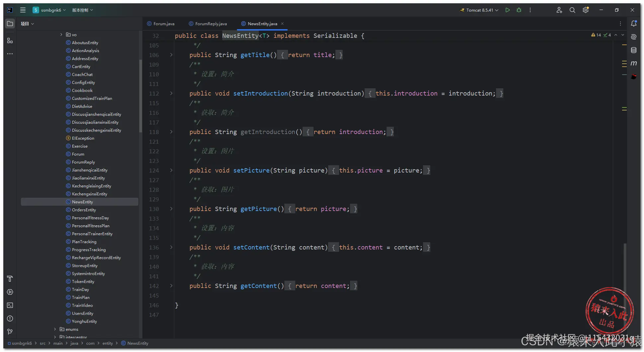Click the inspection warnings count indicator
The height and width of the screenshot is (352, 644).
(x=596, y=35)
